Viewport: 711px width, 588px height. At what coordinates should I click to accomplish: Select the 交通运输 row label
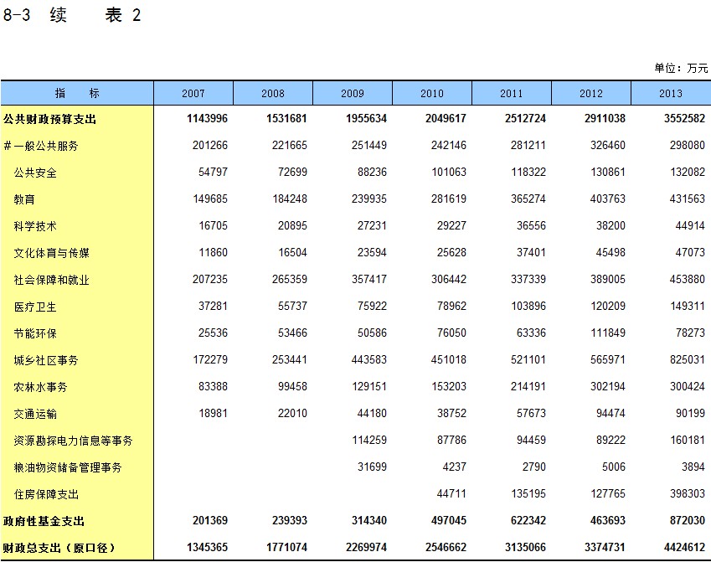pyautogui.click(x=35, y=414)
